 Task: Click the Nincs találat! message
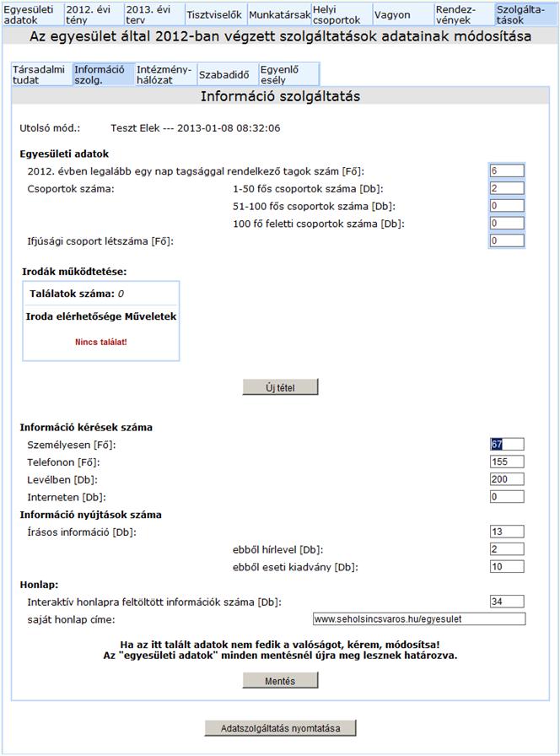(x=100, y=343)
